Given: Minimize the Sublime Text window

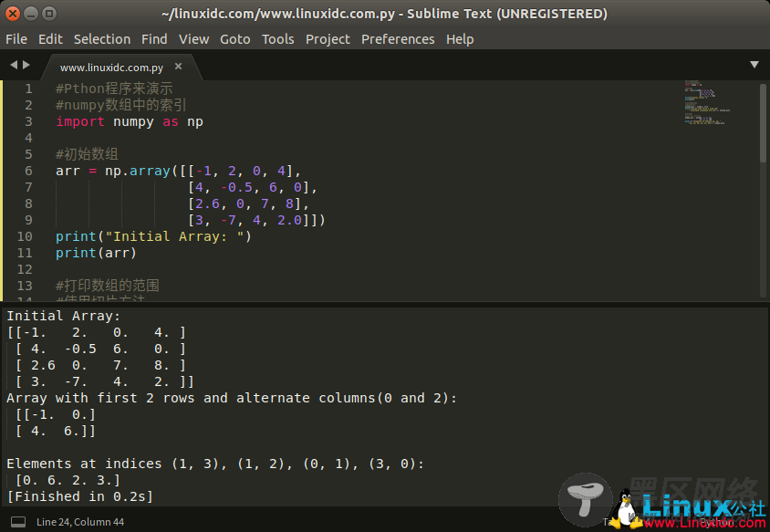Looking at the screenshot, I should point(31,14).
